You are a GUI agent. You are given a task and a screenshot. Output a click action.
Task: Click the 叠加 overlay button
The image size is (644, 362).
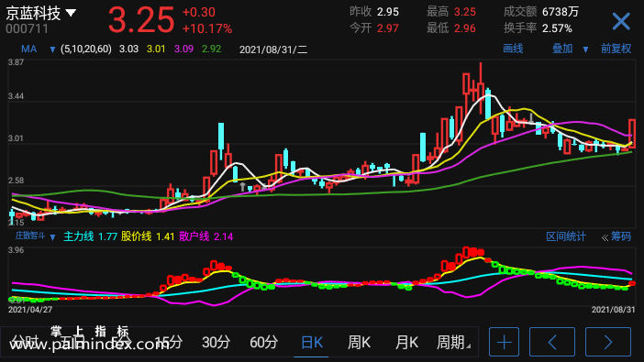562,49
